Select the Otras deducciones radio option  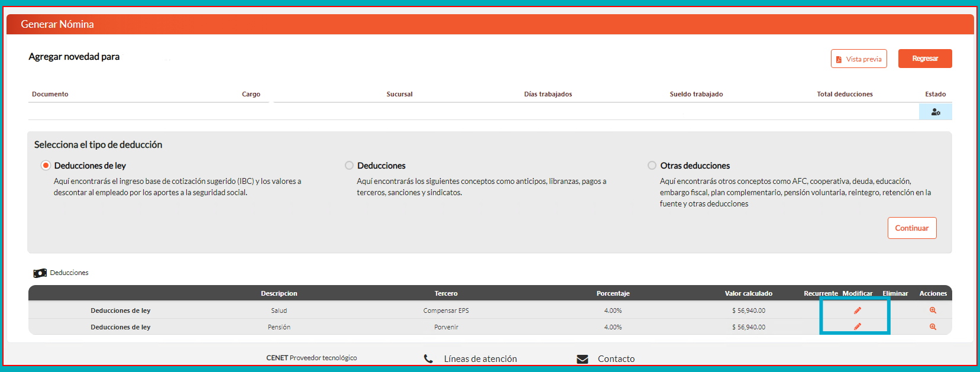652,166
